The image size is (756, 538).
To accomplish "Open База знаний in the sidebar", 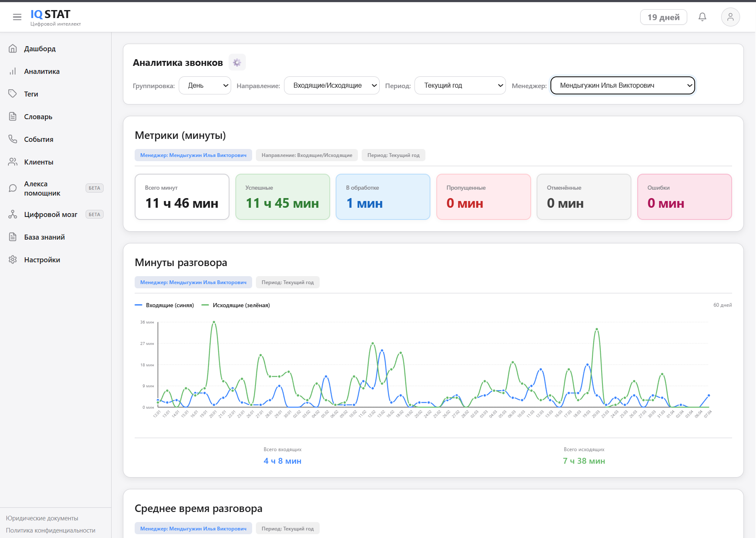I will (x=44, y=237).
